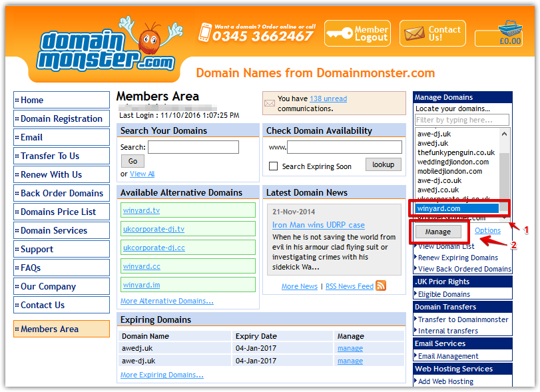Viewport: 540px width, 392px height.
Task: Open the orange RSS News Feed icon
Action: pyautogui.click(x=381, y=286)
